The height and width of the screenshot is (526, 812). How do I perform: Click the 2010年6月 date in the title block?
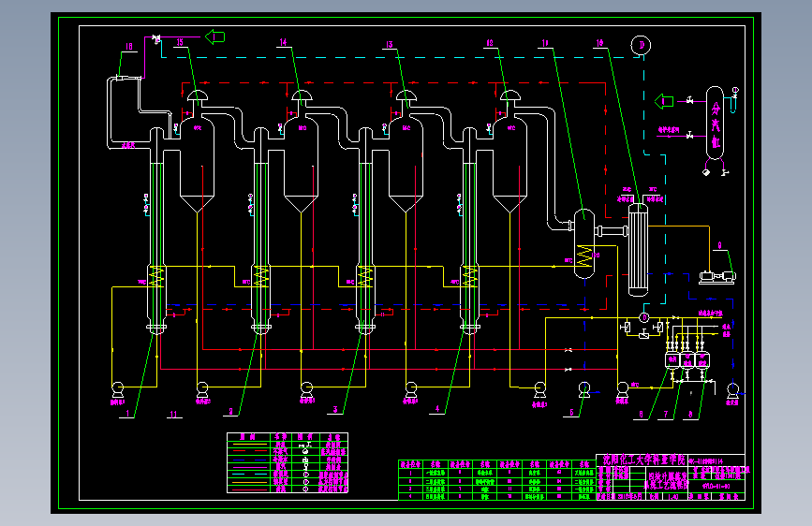(629, 496)
